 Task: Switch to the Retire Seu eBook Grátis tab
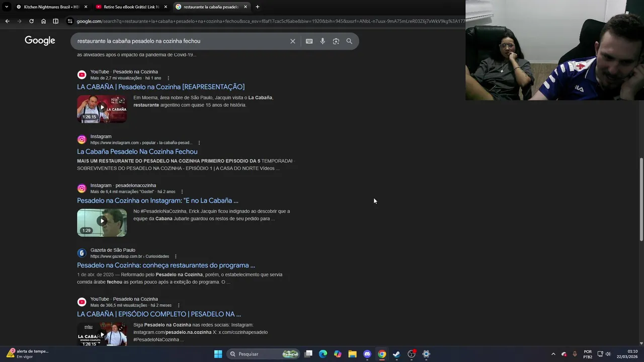131,7
